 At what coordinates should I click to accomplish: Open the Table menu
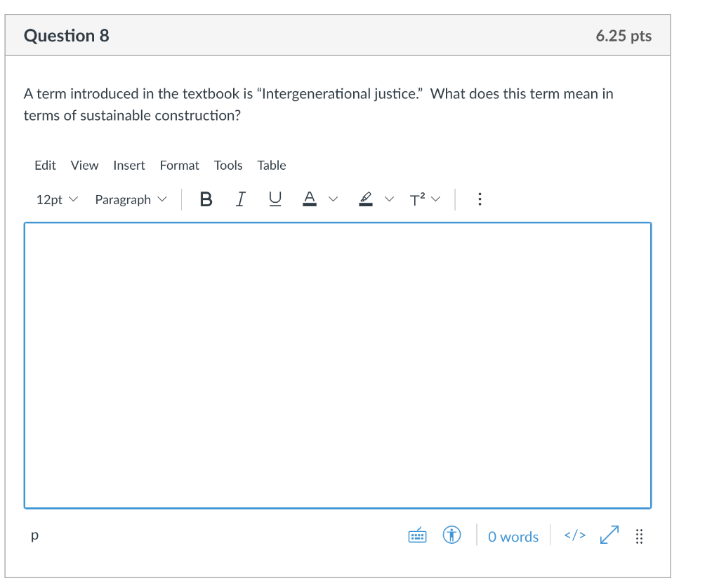[272, 166]
